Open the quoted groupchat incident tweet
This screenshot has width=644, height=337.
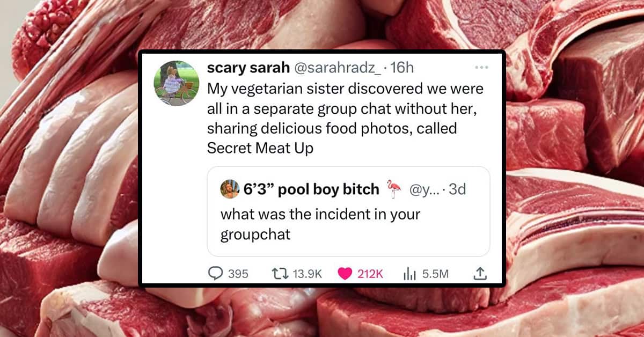tap(348, 211)
